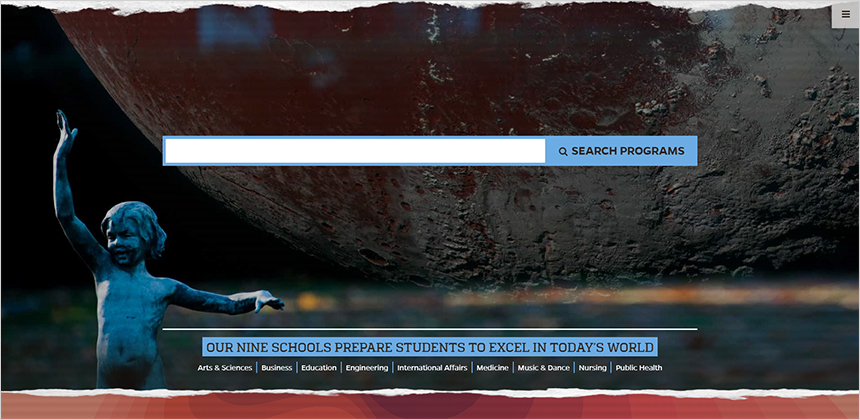Open the Business school link

pos(276,368)
